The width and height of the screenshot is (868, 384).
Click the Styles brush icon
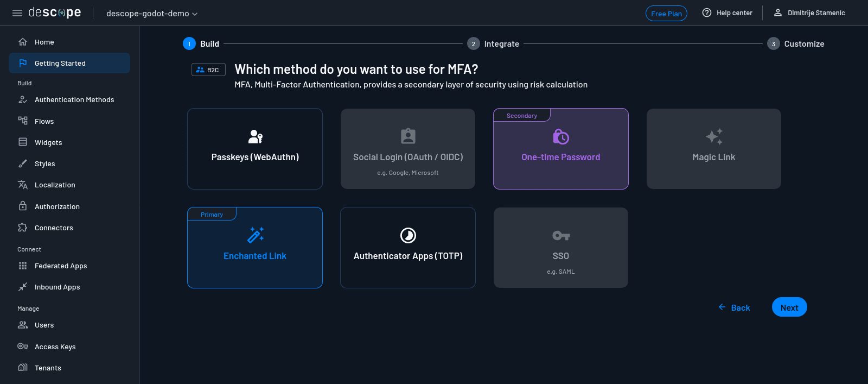pyautogui.click(x=23, y=163)
